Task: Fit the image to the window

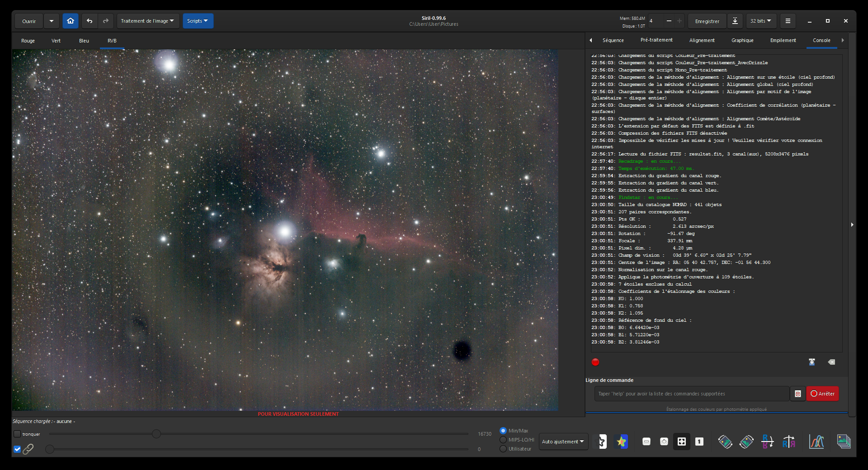Action: click(682, 442)
